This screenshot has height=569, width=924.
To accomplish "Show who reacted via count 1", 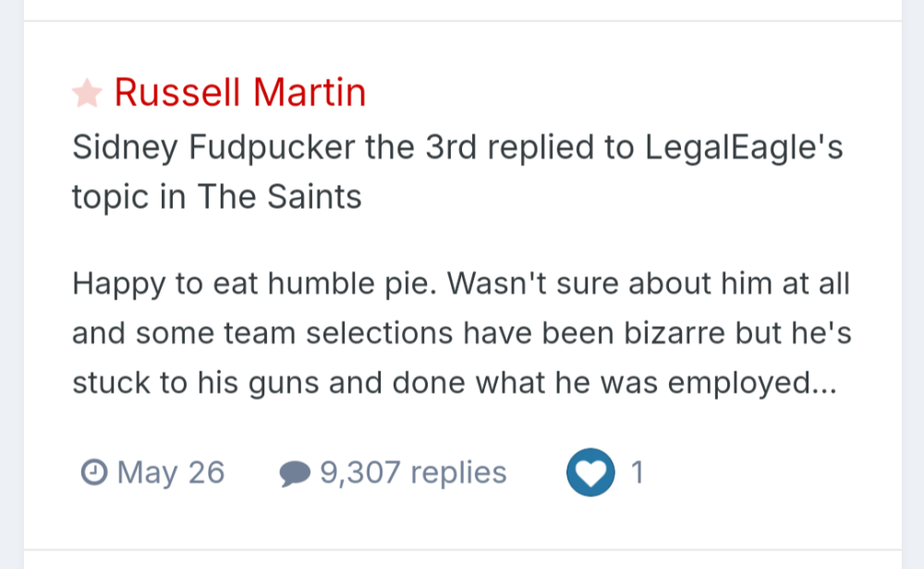I will point(636,473).
